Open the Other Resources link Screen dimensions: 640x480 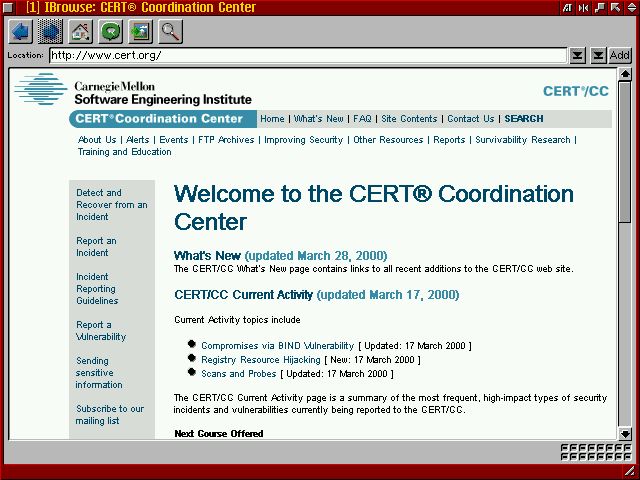(x=388, y=140)
